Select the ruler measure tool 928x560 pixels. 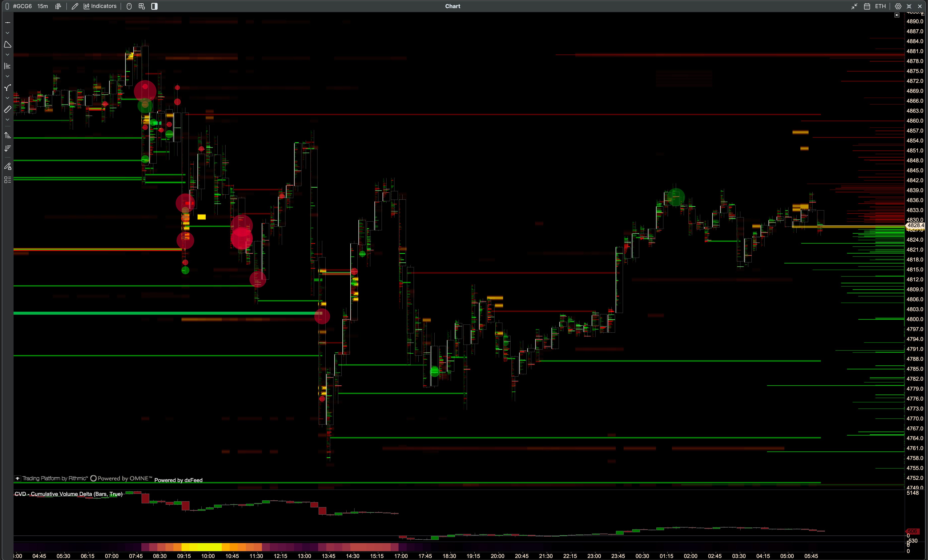7,109
